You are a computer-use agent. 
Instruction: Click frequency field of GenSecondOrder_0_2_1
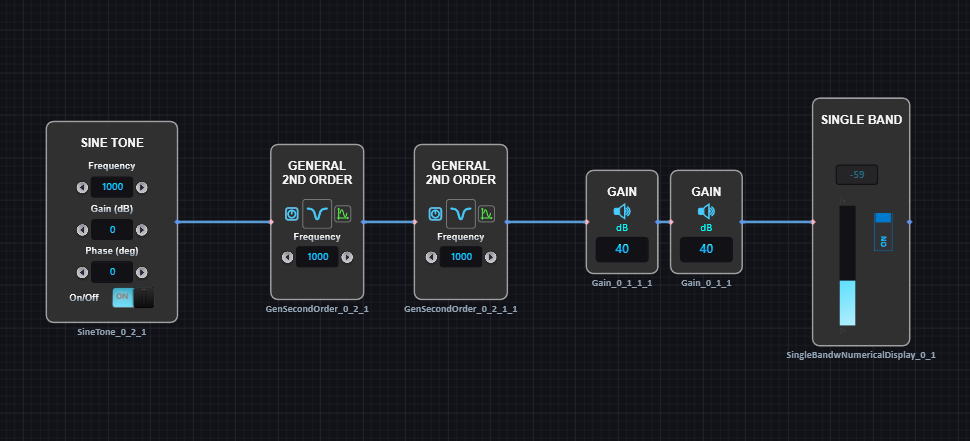[x=317, y=257]
